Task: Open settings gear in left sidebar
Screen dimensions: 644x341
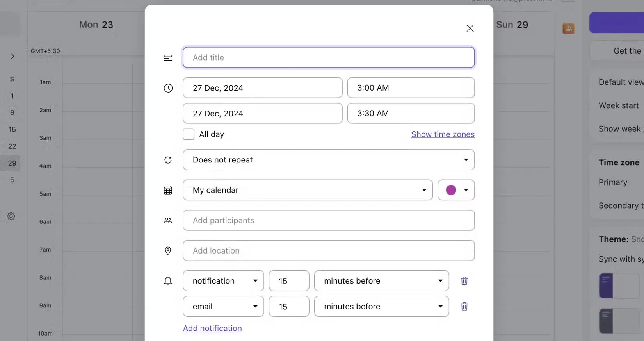Action: [11, 216]
